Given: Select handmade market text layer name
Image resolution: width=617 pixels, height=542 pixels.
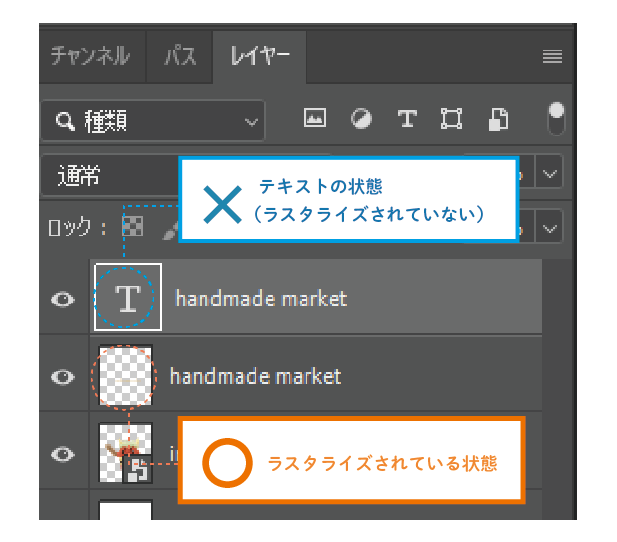Looking at the screenshot, I should 261,298.
